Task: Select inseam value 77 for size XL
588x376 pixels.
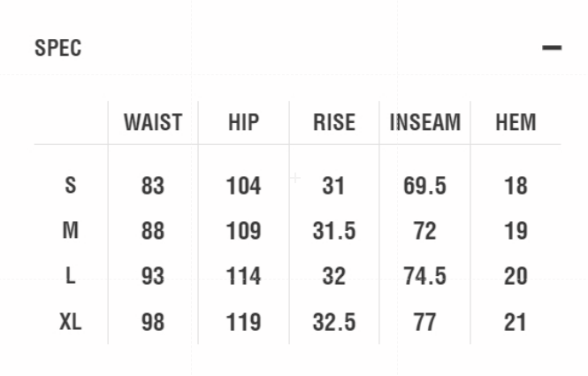Action: coord(424,322)
